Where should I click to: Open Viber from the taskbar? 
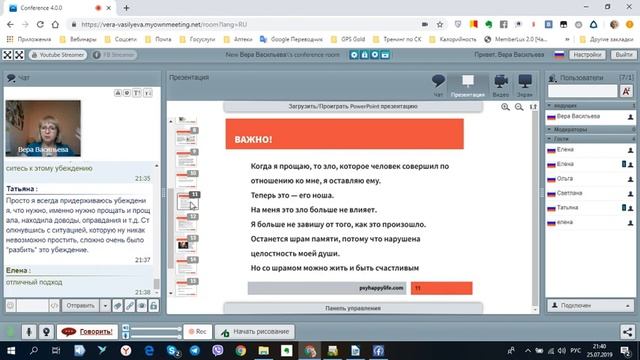point(218,351)
